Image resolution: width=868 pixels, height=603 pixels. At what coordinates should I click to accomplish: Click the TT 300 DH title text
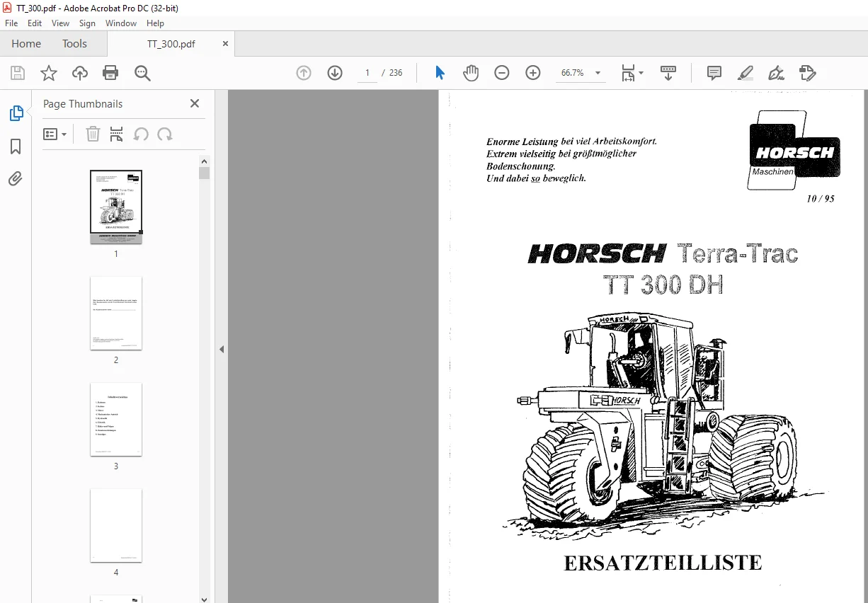tap(663, 285)
